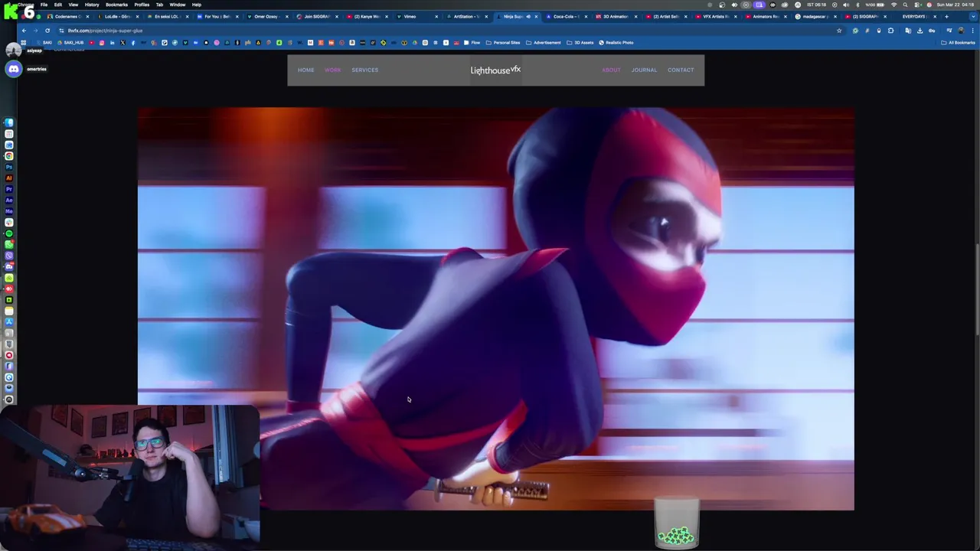Switch to the Omer Ozsoy tab
980x551 pixels.
coord(266,17)
